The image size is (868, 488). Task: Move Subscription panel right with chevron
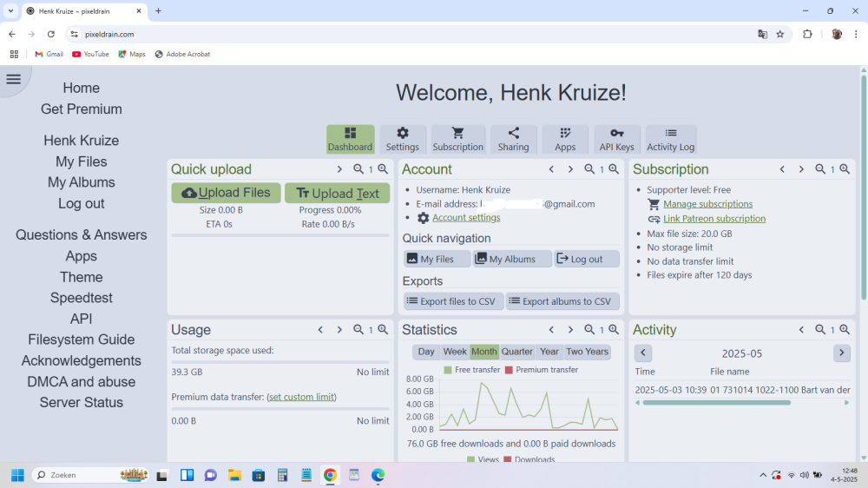point(801,169)
